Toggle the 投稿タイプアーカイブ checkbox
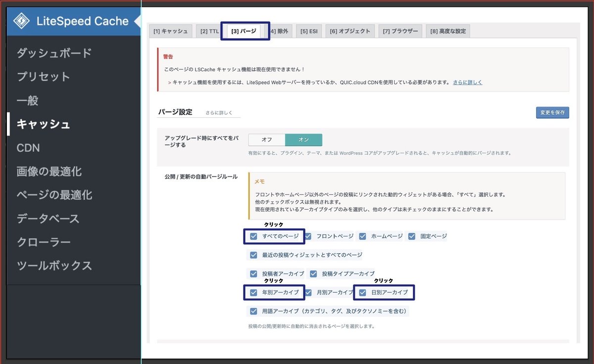594x364 pixels. tap(313, 273)
